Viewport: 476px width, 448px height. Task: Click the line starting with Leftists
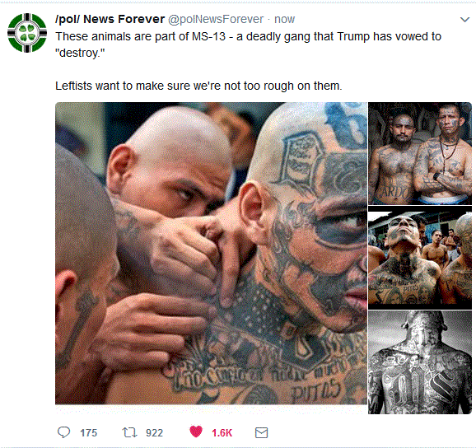pyautogui.click(x=198, y=86)
